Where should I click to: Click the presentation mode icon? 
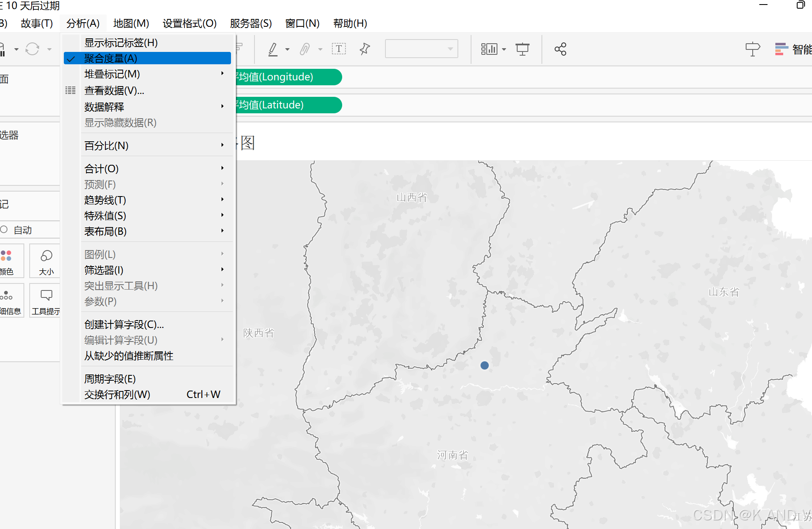pyautogui.click(x=523, y=49)
